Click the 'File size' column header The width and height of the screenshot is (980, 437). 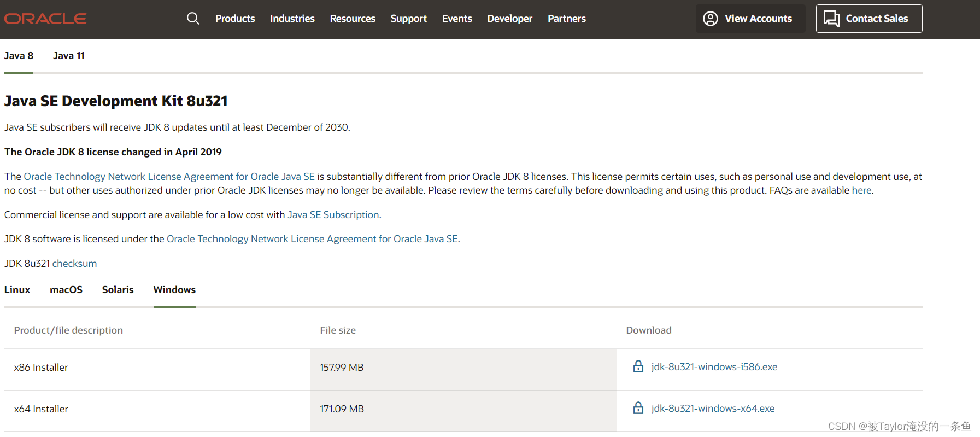[x=338, y=330]
